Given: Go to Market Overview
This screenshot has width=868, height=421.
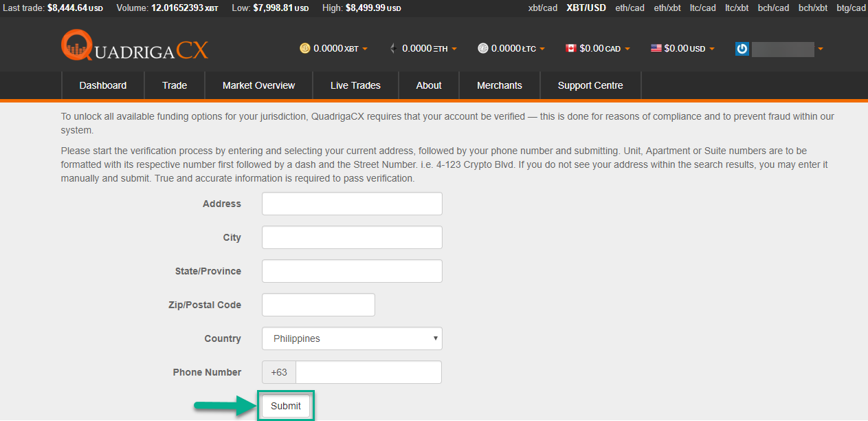Looking at the screenshot, I should click(258, 85).
